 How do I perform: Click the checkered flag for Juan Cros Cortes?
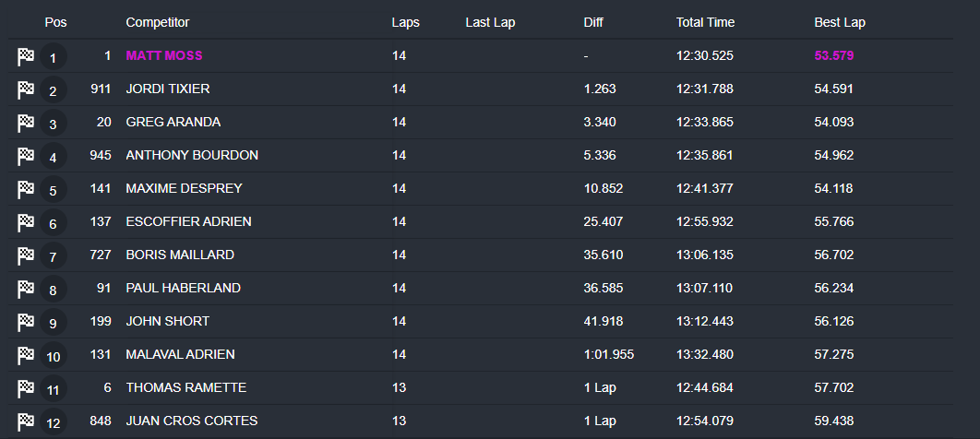pos(26,422)
